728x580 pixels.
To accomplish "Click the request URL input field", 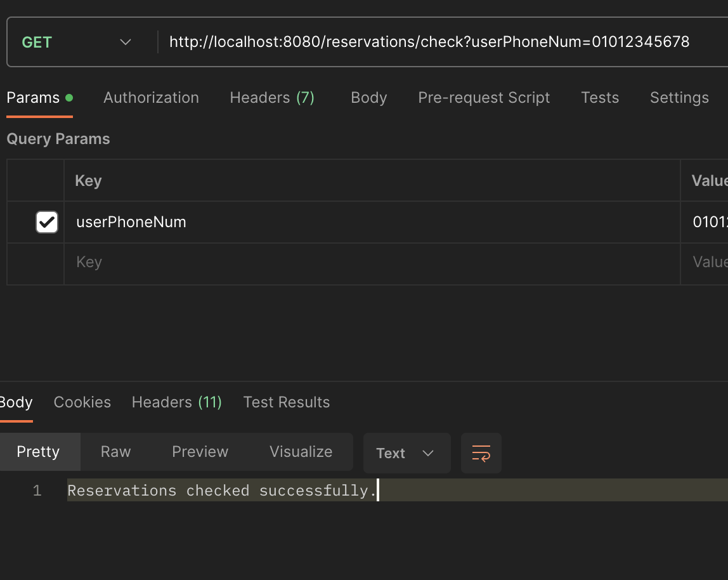I will (429, 41).
